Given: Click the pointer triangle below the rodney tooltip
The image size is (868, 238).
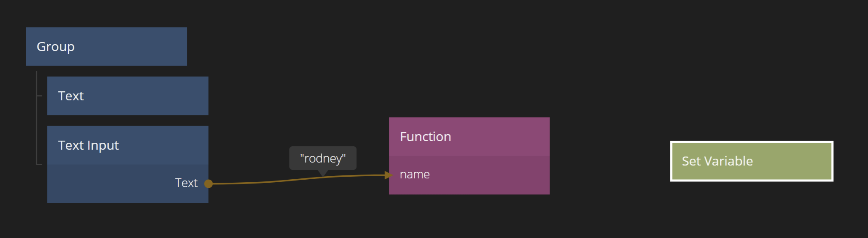Looking at the screenshot, I should tap(323, 173).
